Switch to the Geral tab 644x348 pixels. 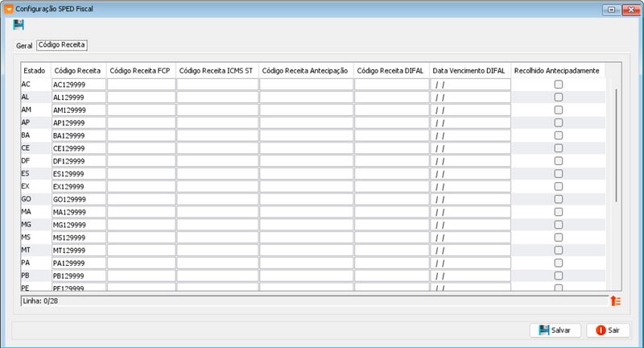[x=24, y=46]
